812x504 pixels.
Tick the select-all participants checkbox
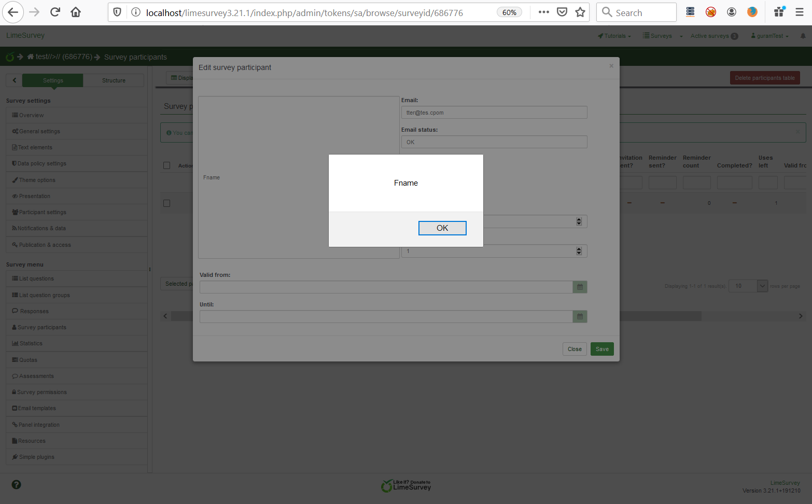pyautogui.click(x=167, y=165)
